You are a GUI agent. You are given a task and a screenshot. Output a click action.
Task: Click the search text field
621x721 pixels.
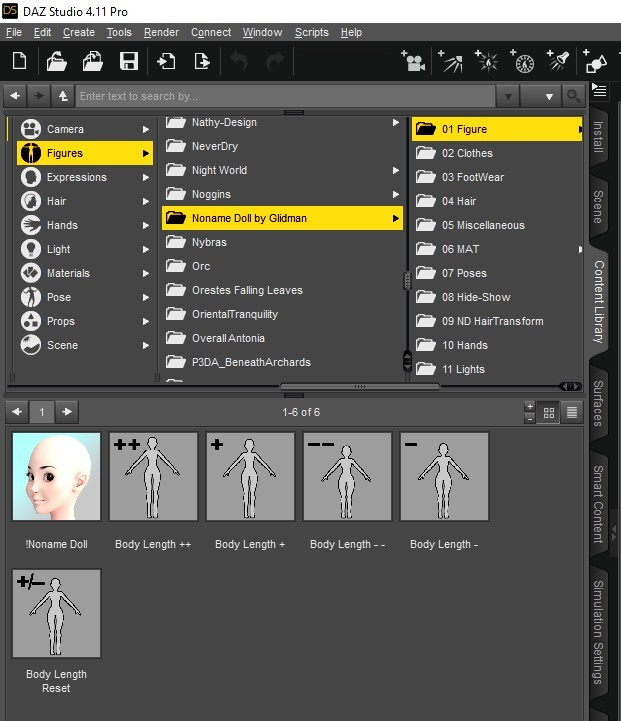[x=285, y=96]
